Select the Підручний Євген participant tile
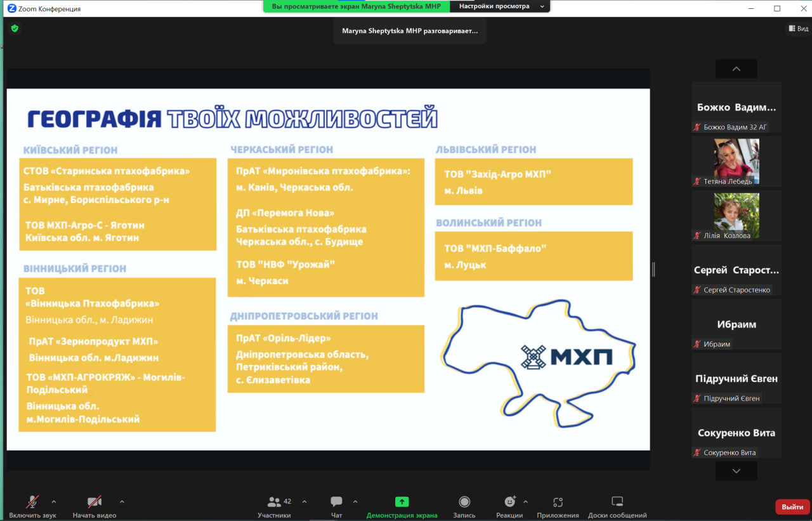Viewport: 812px width, 521px height. [737, 379]
